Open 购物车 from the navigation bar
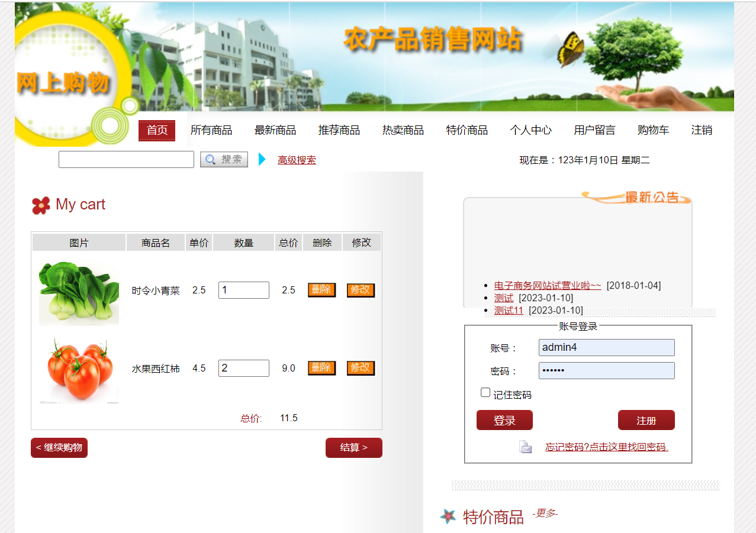This screenshot has width=756, height=533. click(654, 130)
